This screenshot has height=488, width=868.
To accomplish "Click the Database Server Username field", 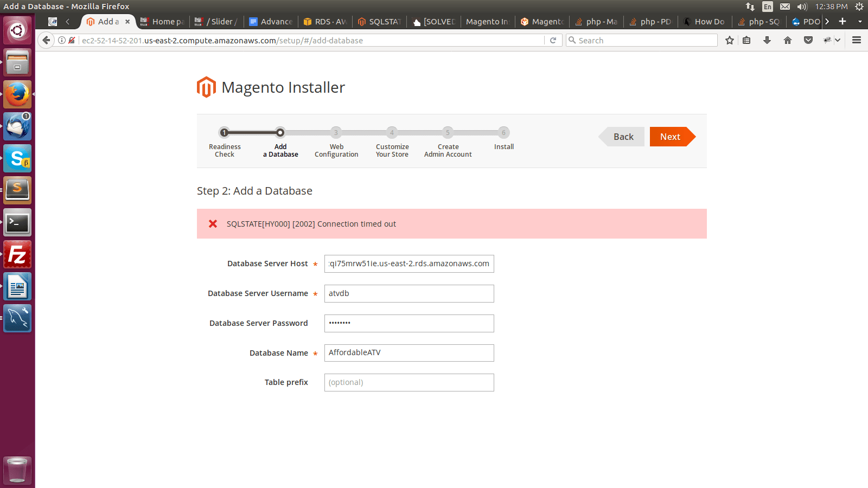I will click(409, 293).
